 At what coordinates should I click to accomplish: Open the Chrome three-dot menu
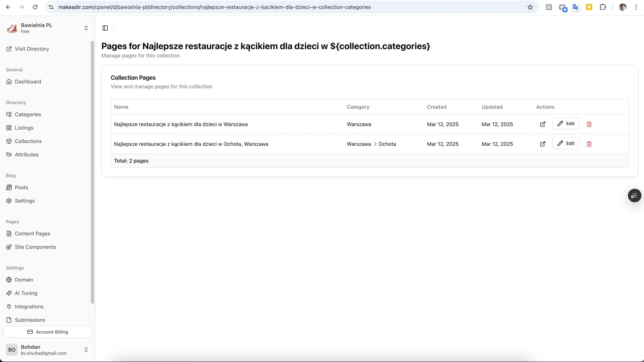click(x=636, y=7)
